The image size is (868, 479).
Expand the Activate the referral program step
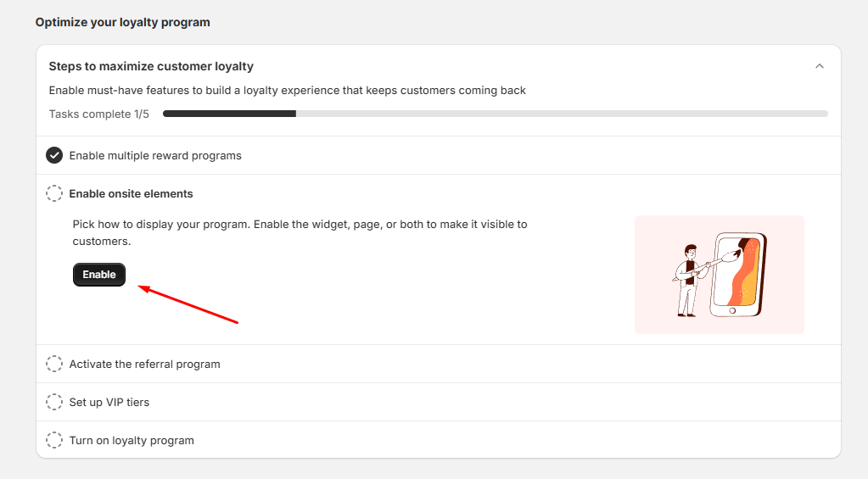(x=144, y=364)
